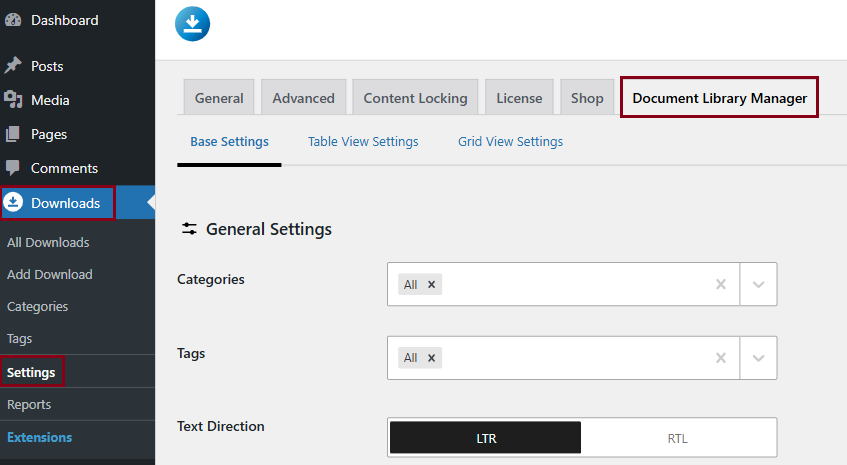Remove the All tag in Tags
Viewport: 847px width, 465px height.
[431, 358]
